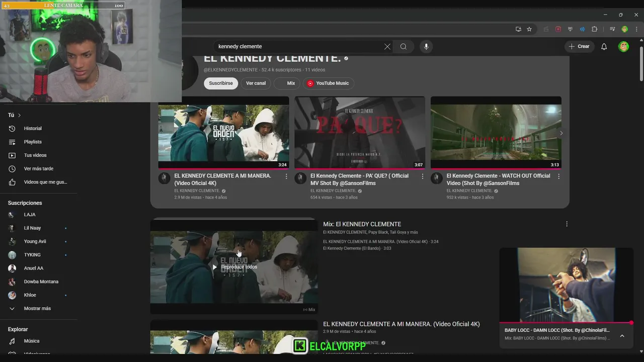Image resolution: width=644 pixels, height=362 pixels.
Task: Open the browser media control icon
Action: tap(612, 29)
